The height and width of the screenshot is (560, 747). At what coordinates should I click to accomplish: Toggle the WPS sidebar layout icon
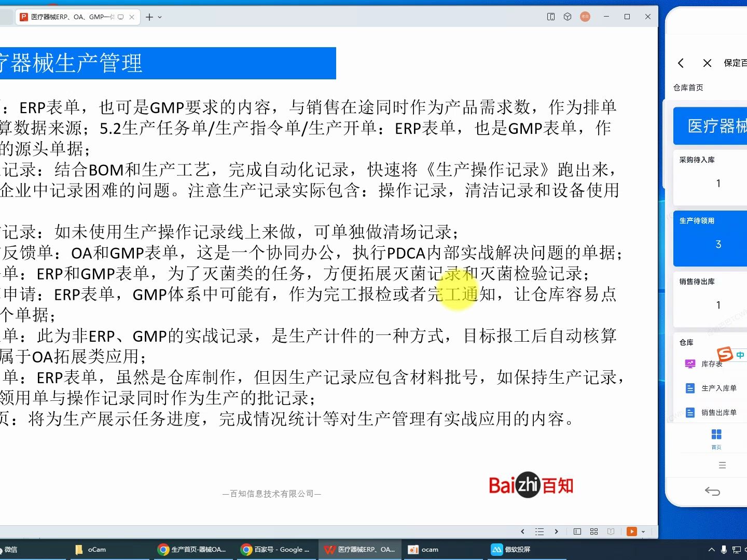pos(551,17)
